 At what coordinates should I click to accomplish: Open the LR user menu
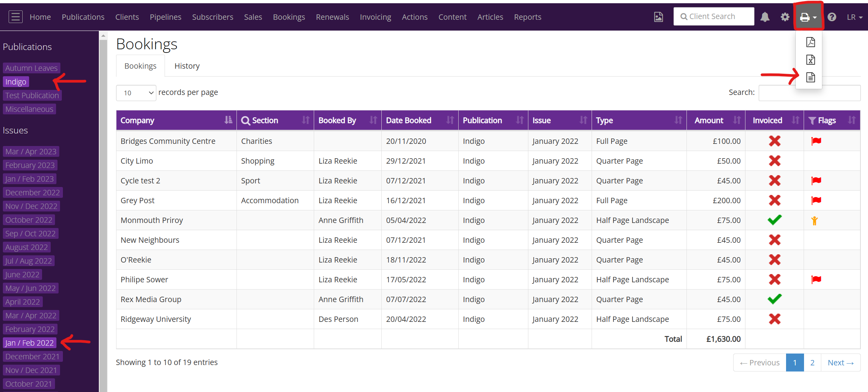[x=854, y=17]
